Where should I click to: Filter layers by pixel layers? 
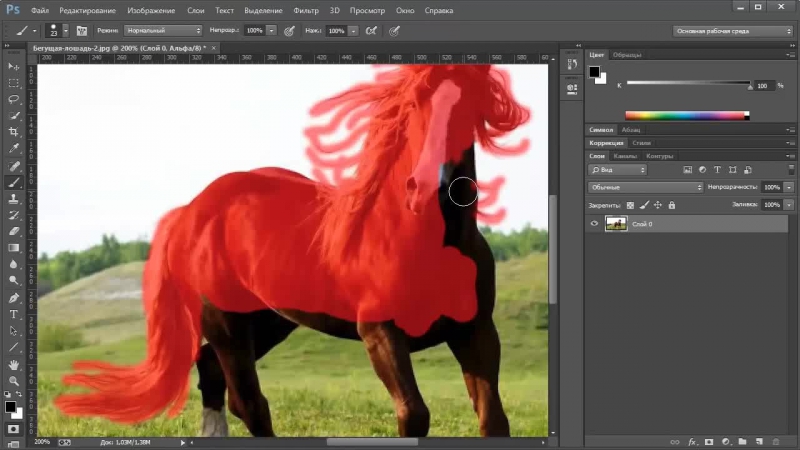tap(687, 170)
